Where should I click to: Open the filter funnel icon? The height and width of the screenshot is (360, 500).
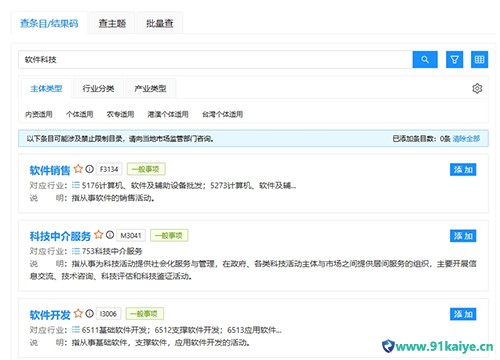pos(454,59)
